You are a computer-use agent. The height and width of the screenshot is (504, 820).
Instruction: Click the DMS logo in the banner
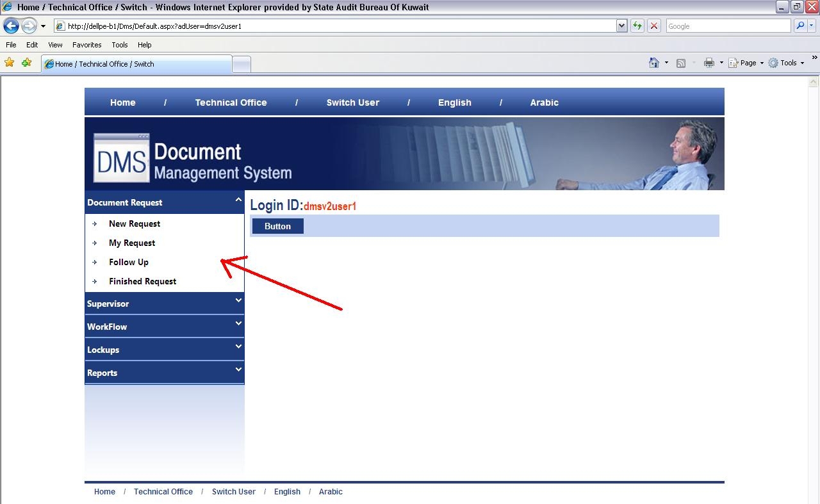click(x=122, y=158)
